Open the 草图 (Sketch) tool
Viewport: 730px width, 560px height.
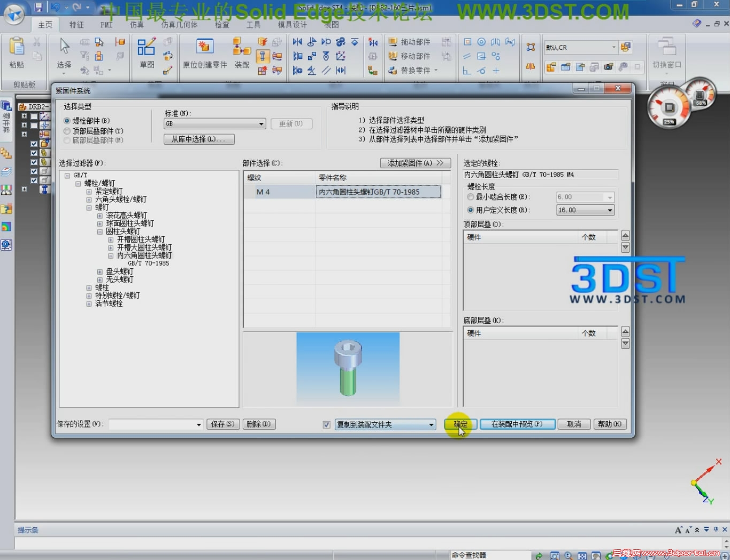tap(147, 47)
